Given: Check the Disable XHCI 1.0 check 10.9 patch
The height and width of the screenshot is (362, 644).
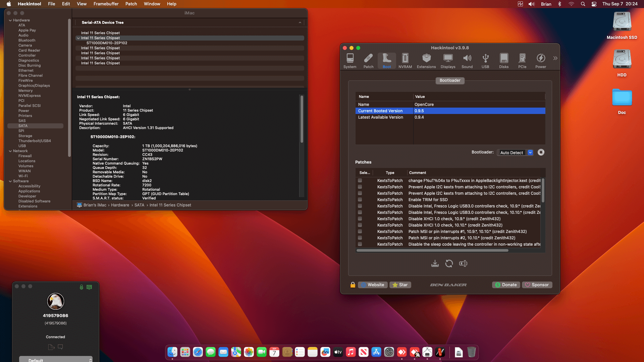Looking at the screenshot, I should coord(360,219).
